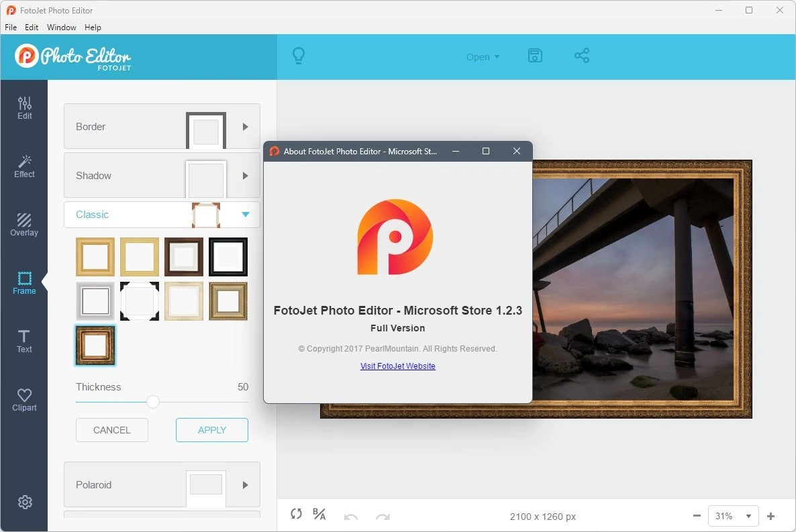Open the Open dropdown in top bar
The image size is (796, 532).
tap(483, 57)
